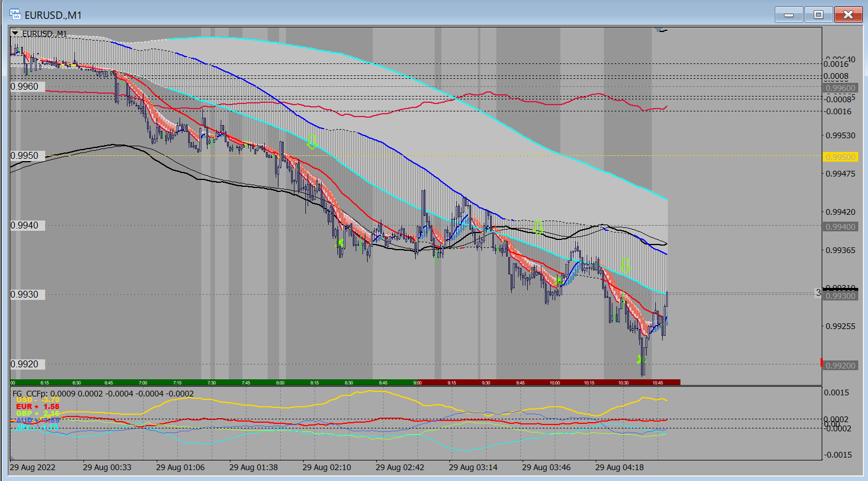Click green marker at candle low near 0.9920
This screenshot has height=481, width=868.
(x=641, y=359)
